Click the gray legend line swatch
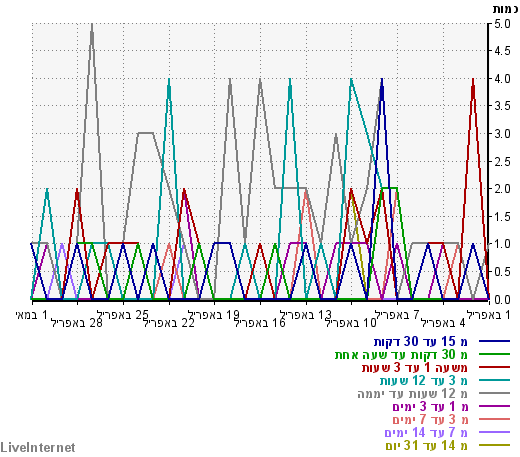Viewport: 520px width, 457px height. point(495,393)
